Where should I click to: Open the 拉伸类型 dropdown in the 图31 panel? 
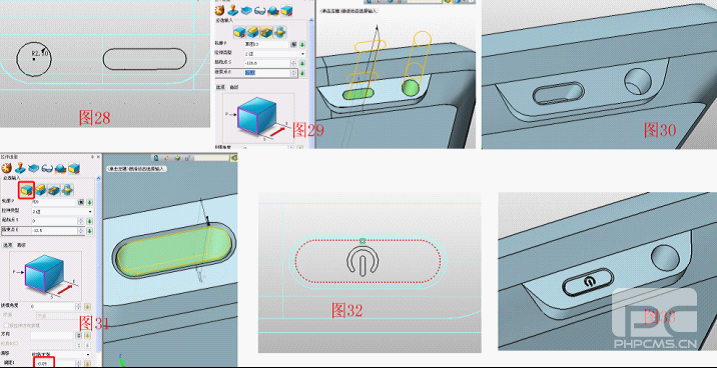coord(62,212)
